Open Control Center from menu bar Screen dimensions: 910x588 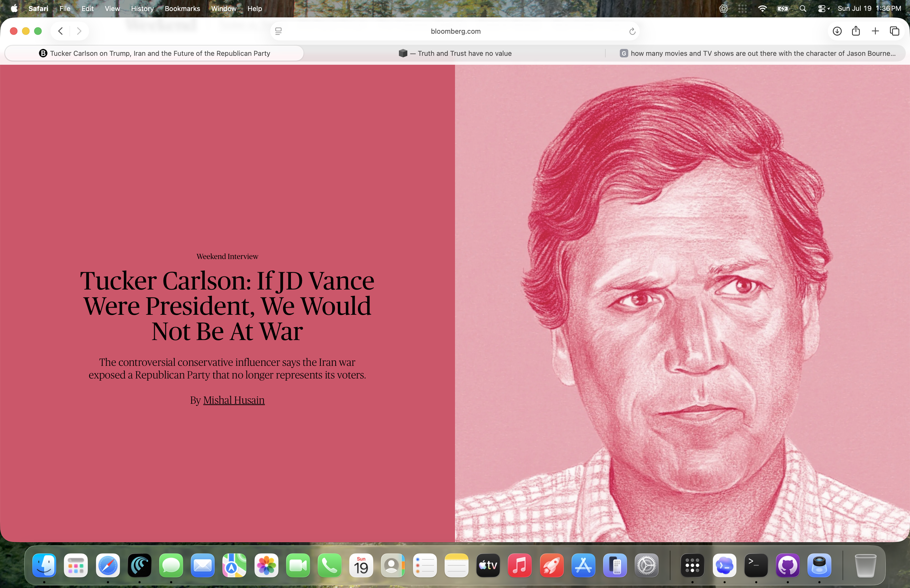[x=823, y=8]
